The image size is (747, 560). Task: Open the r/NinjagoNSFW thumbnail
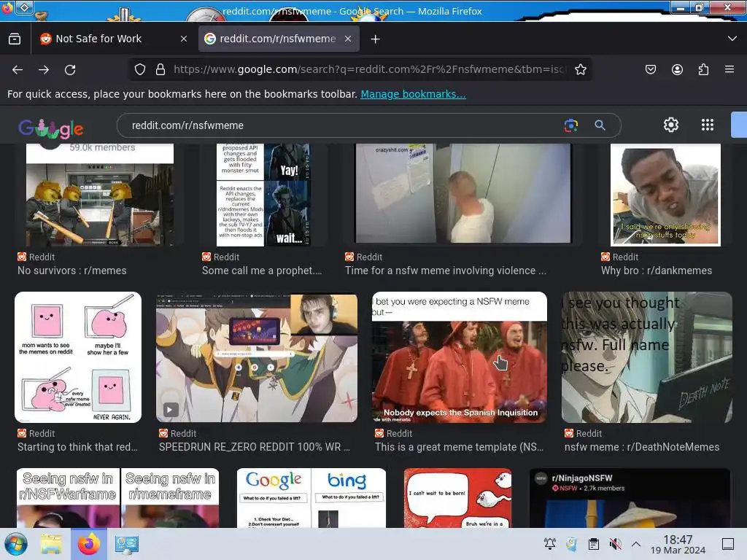[630, 497]
